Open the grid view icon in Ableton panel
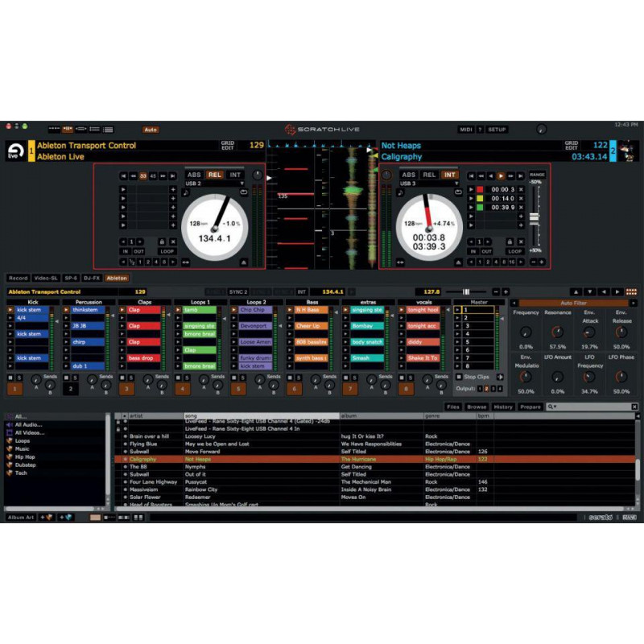This screenshot has width=644, height=644. (631, 291)
